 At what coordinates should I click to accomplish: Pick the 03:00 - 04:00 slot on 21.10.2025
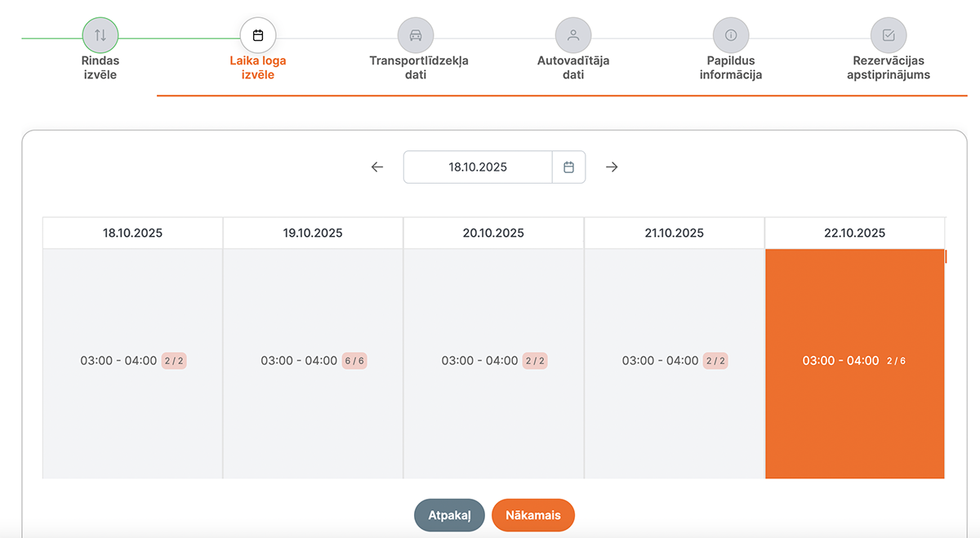674,361
